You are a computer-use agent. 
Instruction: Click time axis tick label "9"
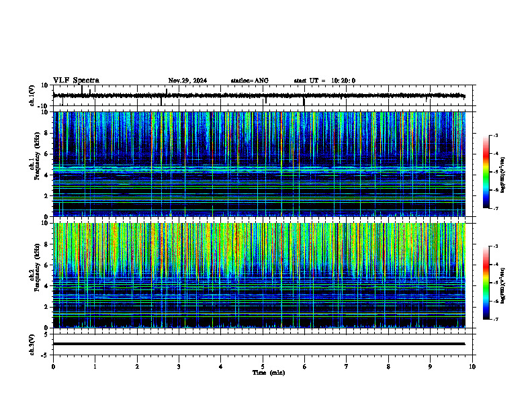430,367
